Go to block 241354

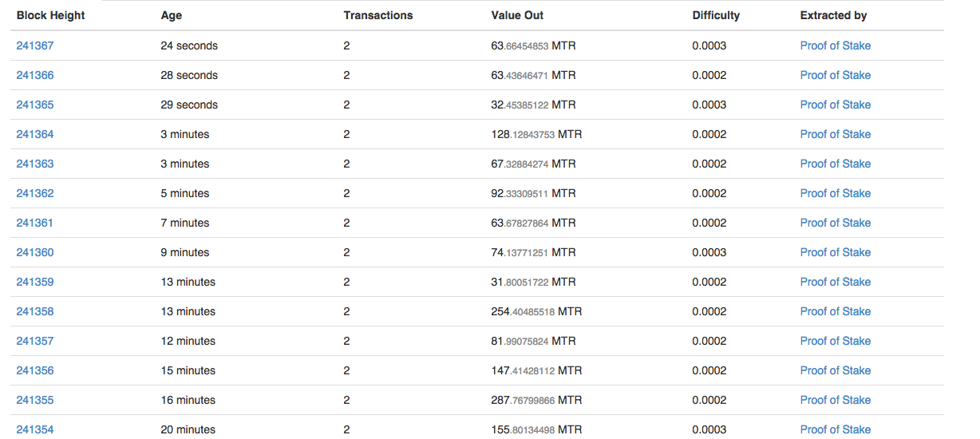(35, 429)
